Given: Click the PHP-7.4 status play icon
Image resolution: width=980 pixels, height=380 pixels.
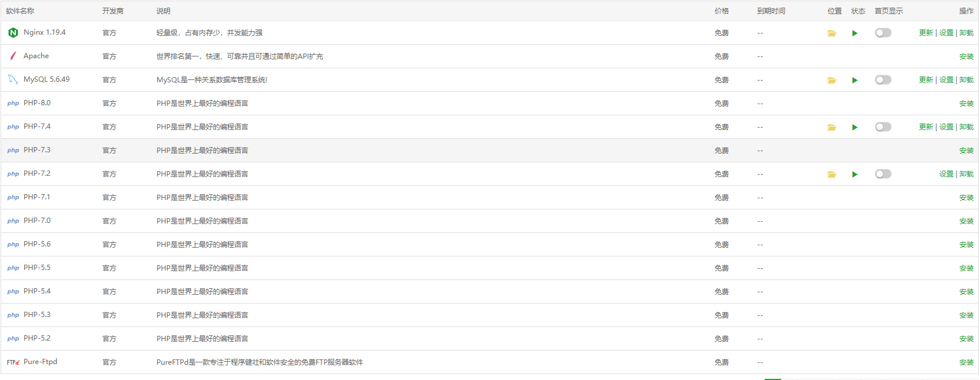Looking at the screenshot, I should point(855,127).
